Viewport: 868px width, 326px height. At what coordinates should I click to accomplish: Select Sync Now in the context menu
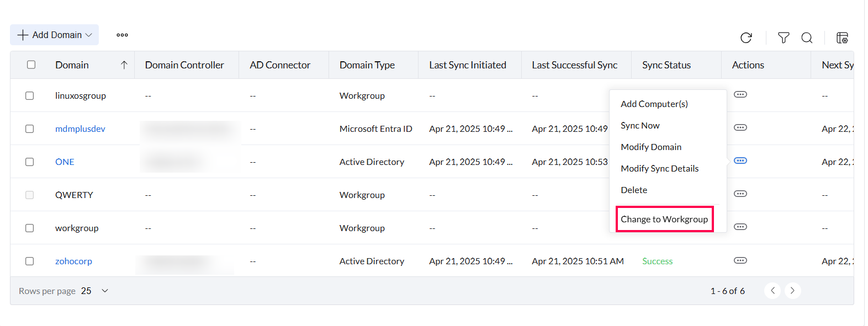pyautogui.click(x=640, y=125)
